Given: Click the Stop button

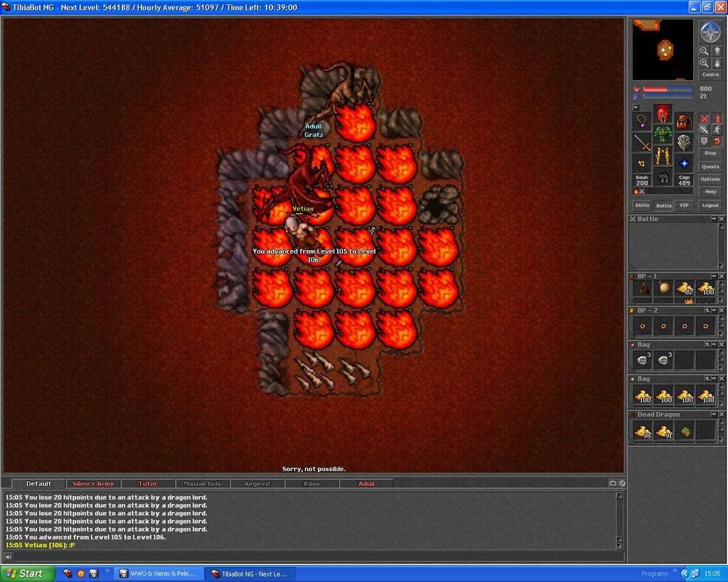Looking at the screenshot, I should click(x=710, y=153).
